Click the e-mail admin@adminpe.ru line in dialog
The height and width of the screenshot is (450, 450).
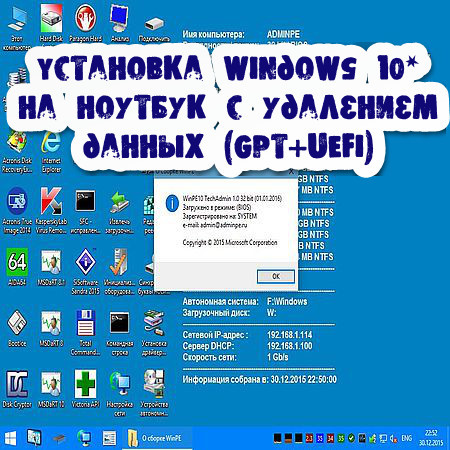(x=215, y=225)
